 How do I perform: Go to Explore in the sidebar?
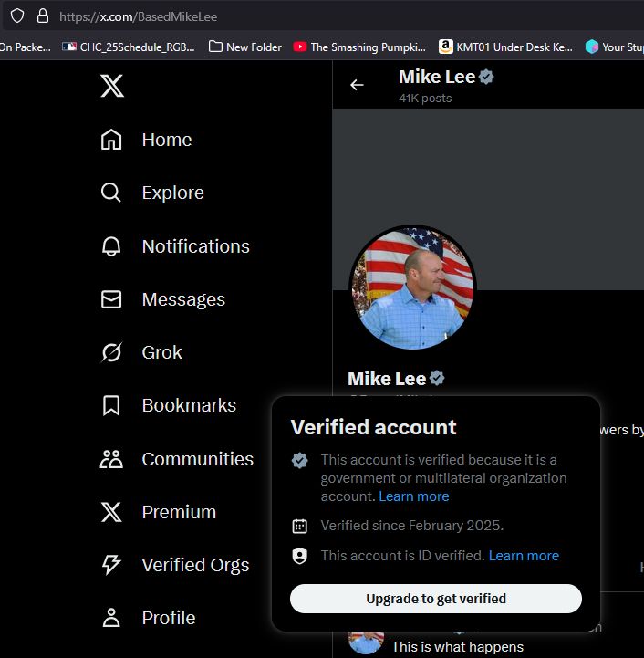tap(152, 193)
